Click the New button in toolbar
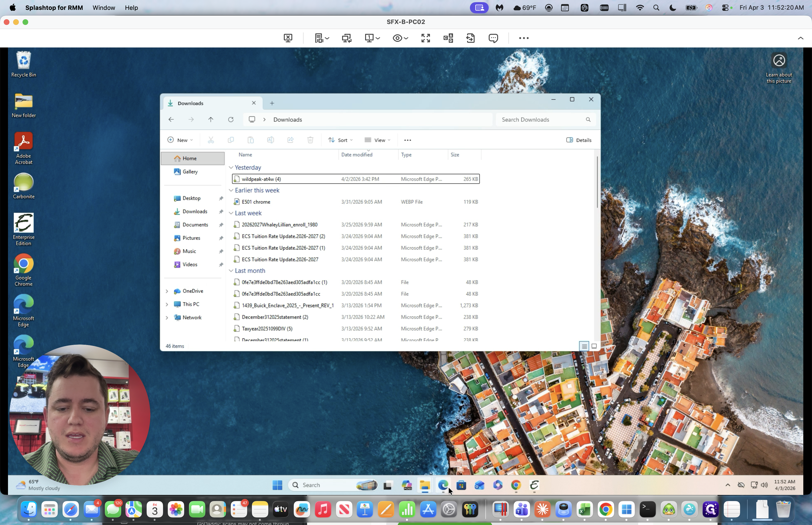This screenshot has height=525, width=812. pyautogui.click(x=180, y=140)
